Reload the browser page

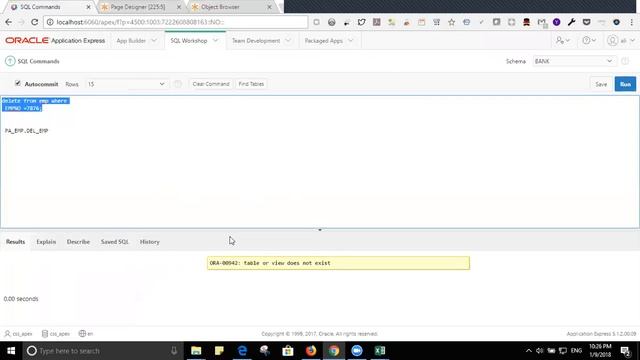pos(34,22)
